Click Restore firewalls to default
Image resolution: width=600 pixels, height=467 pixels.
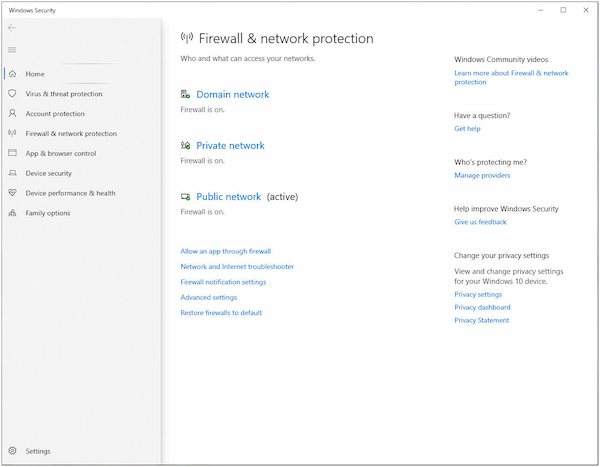pyautogui.click(x=221, y=313)
